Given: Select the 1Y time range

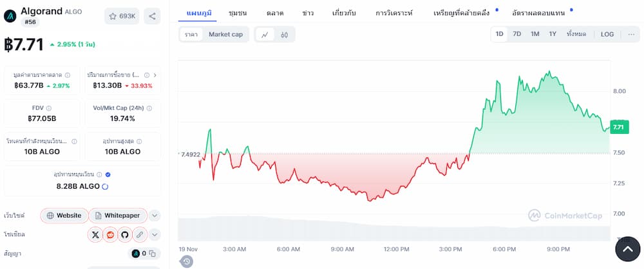Looking at the screenshot, I should (553, 34).
